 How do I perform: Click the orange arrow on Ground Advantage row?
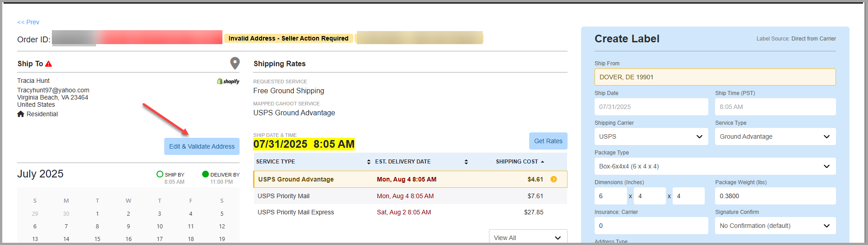point(554,179)
